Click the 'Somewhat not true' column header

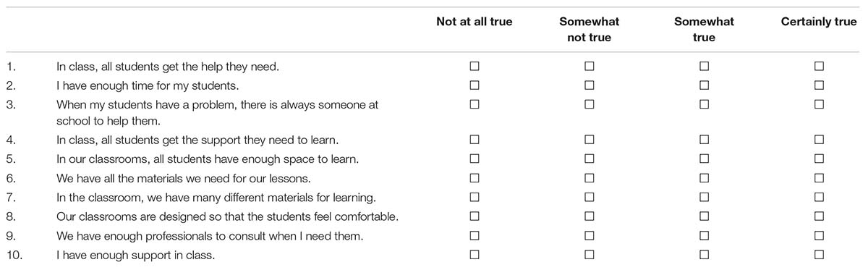(x=590, y=30)
